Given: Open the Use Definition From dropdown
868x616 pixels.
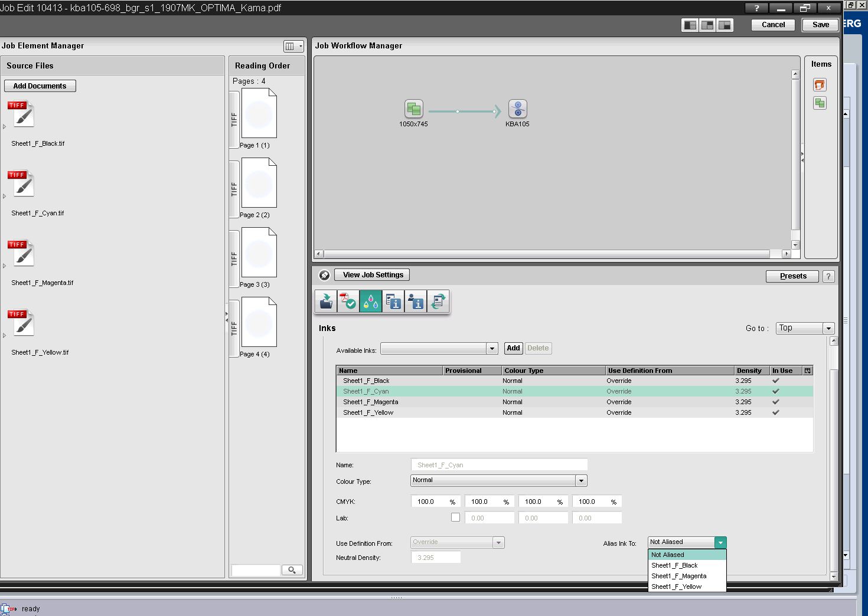Looking at the screenshot, I should [x=498, y=542].
